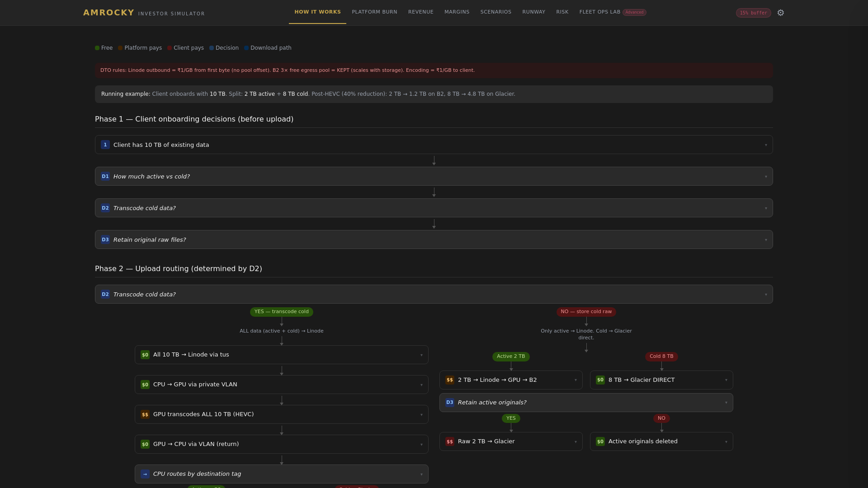The width and height of the screenshot is (868, 488).
Task: Click $$ badge on GPU transcodes ALL 10 TB
Action: pos(145,414)
